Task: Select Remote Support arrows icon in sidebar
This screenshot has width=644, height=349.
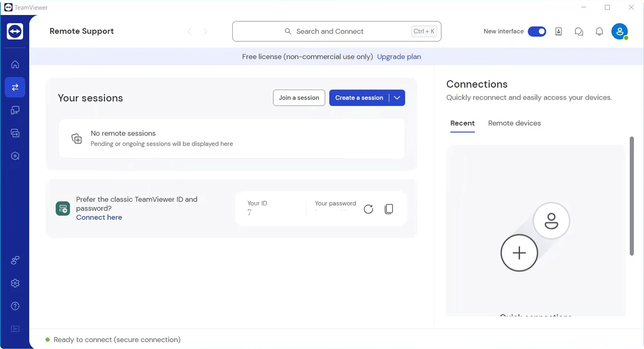Action: [15, 87]
